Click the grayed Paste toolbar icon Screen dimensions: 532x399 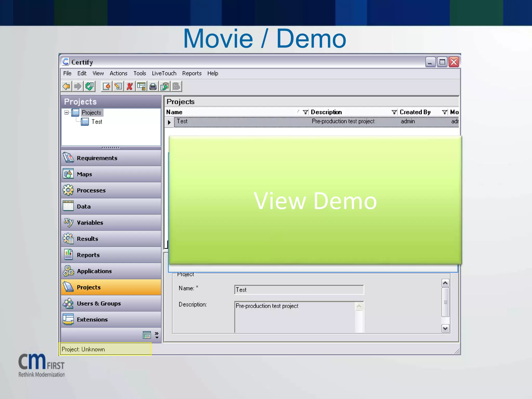(176, 86)
